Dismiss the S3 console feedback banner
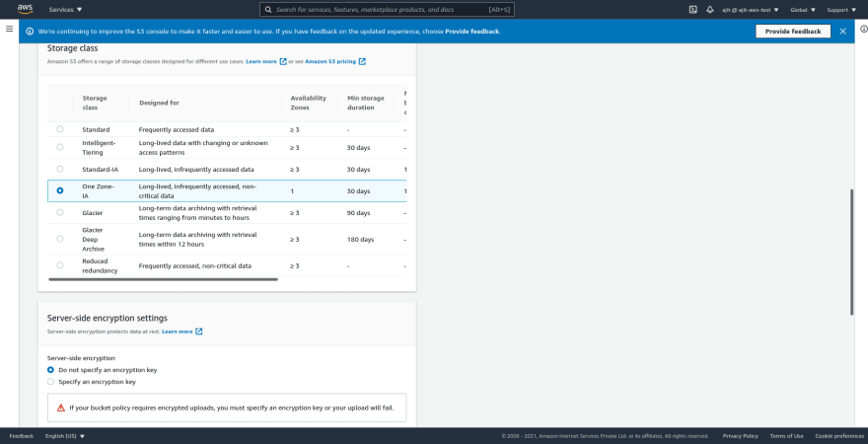 [842, 32]
